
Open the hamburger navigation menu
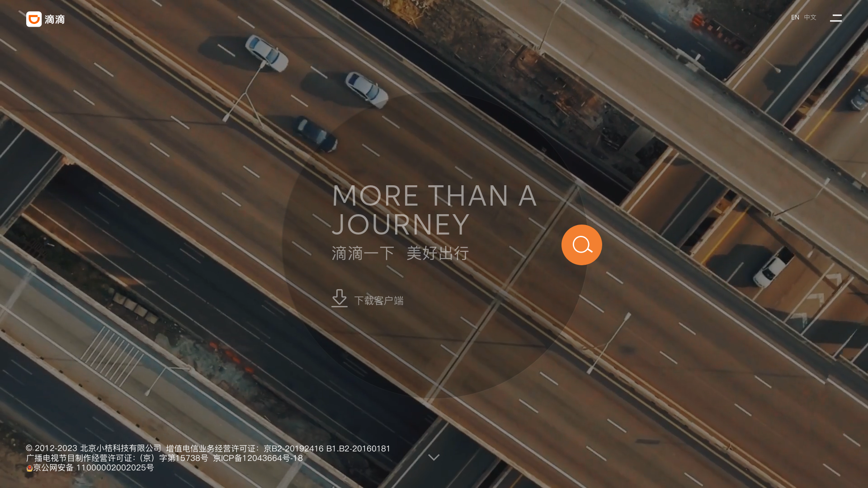(x=835, y=18)
